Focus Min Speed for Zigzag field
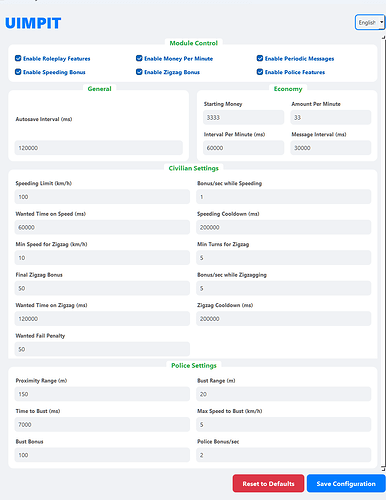The image size is (386, 500). pyautogui.click(x=102, y=258)
